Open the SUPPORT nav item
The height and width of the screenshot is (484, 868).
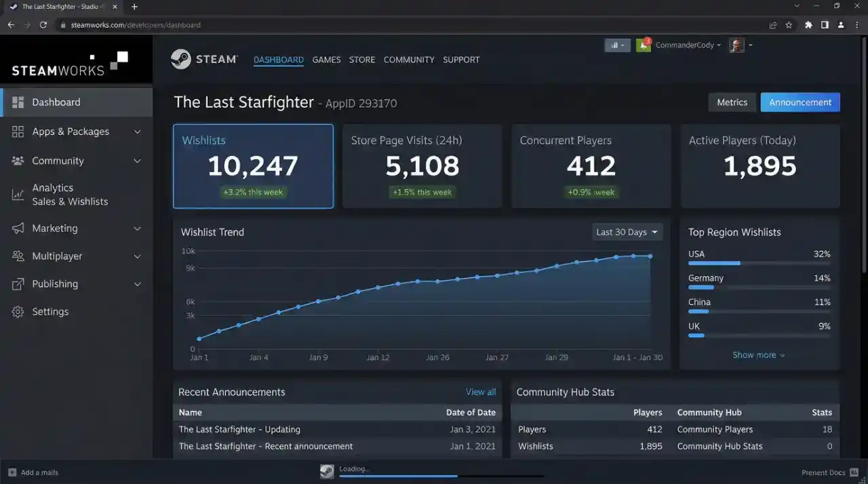point(461,60)
